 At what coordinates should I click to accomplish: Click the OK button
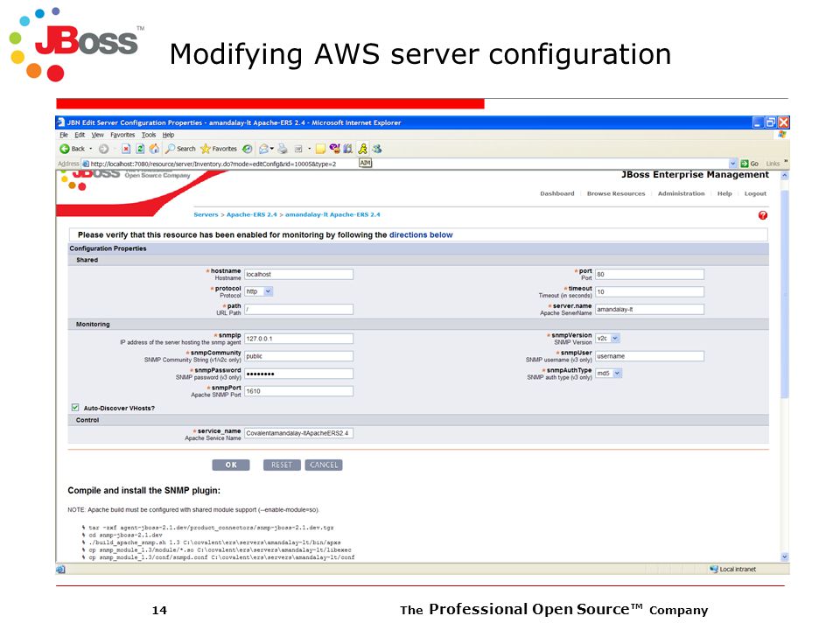(x=231, y=465)
